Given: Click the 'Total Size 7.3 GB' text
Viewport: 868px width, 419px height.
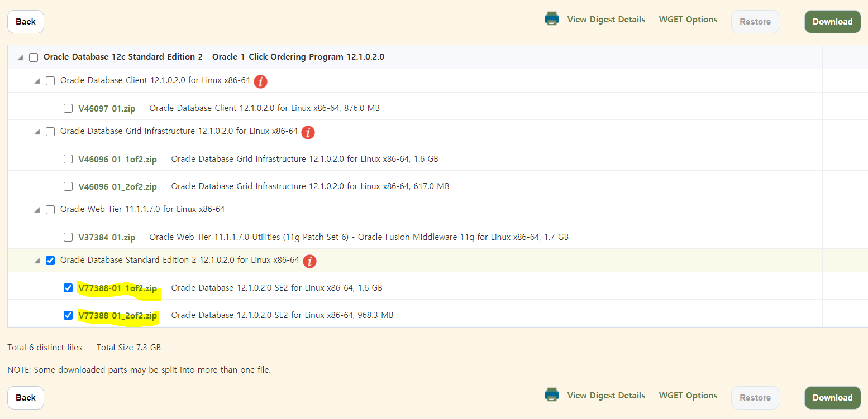Looking at the screenshot, I should (128, 348).
